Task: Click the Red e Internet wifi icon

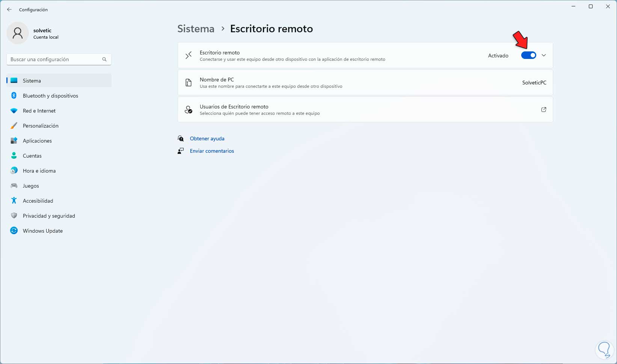Action: pos(14,111)
